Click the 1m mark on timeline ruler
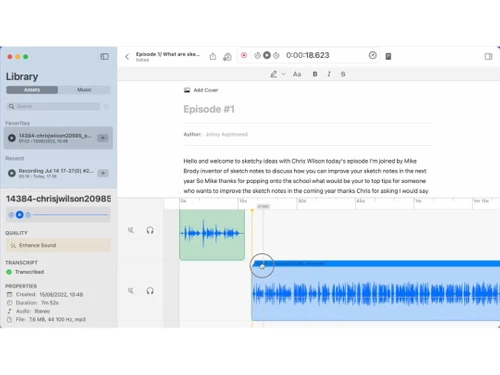 click(x=418, y=201)
